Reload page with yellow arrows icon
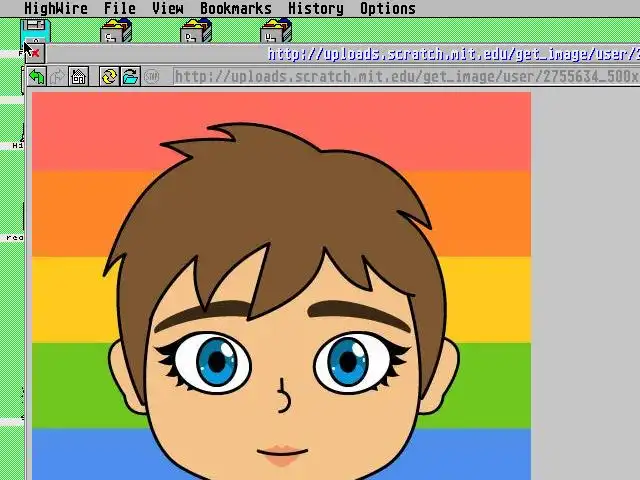This screenshot has width=640, height=480. [109, 76]
